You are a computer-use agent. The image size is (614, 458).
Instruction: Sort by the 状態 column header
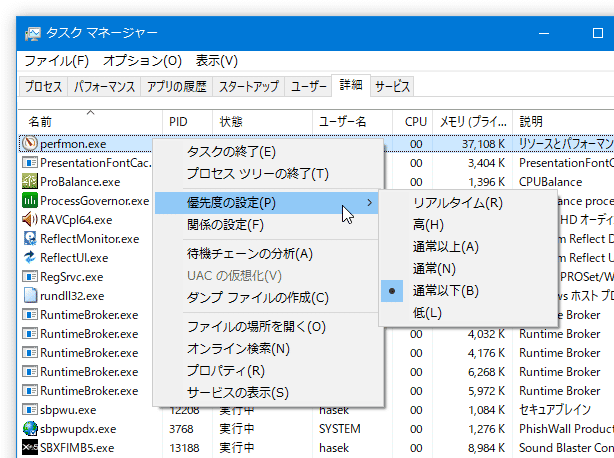(x=262, y=122)
